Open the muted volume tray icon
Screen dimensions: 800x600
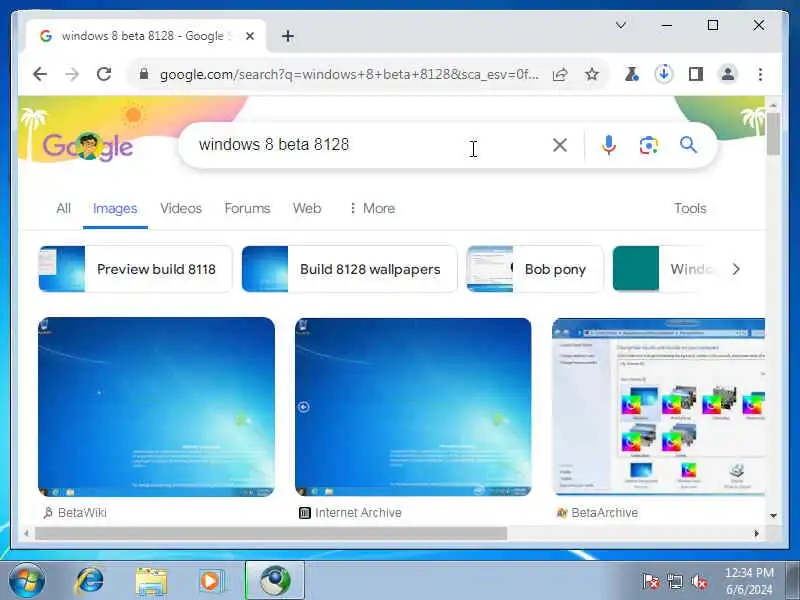[699, 581]
